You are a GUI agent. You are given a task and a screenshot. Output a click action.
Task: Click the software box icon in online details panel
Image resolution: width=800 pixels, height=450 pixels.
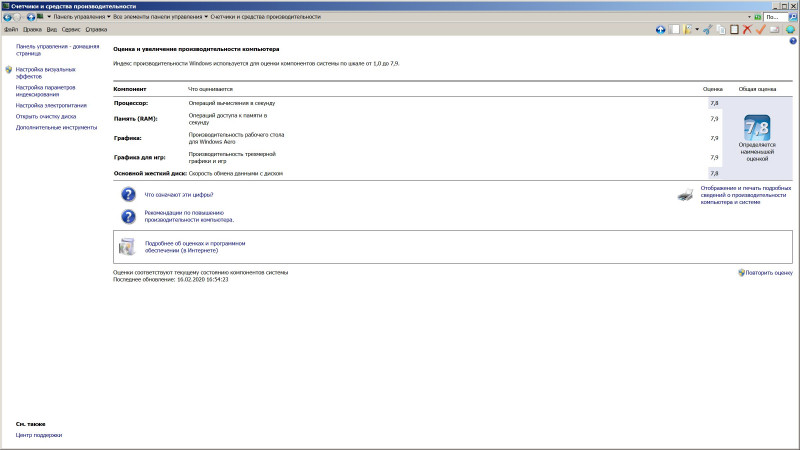127,247
